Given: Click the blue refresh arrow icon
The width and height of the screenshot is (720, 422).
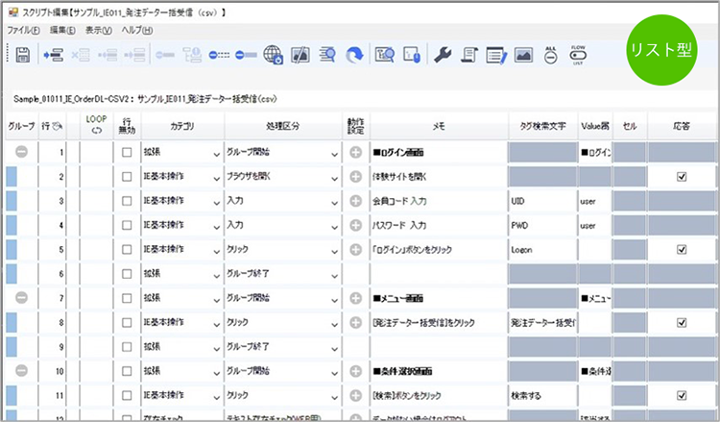Looking at the screenshot, I should click(353, 55).
